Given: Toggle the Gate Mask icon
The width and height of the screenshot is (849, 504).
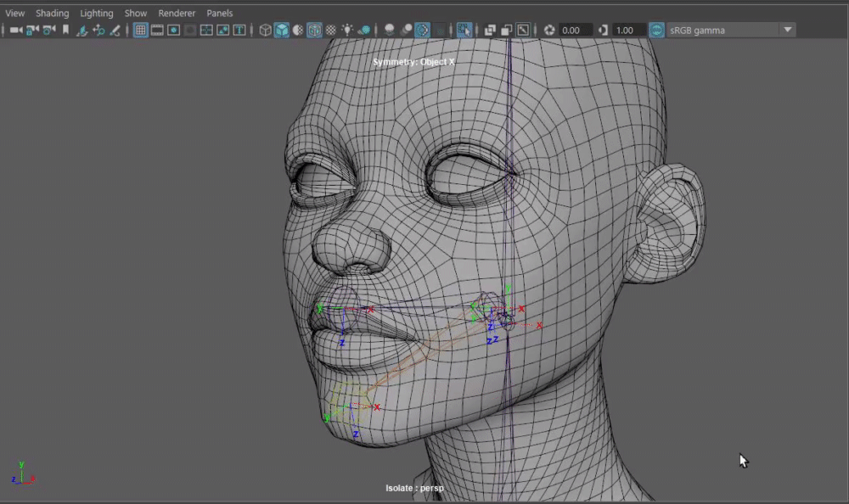Looking at the screenshot, I should click(x=190, y=31).
